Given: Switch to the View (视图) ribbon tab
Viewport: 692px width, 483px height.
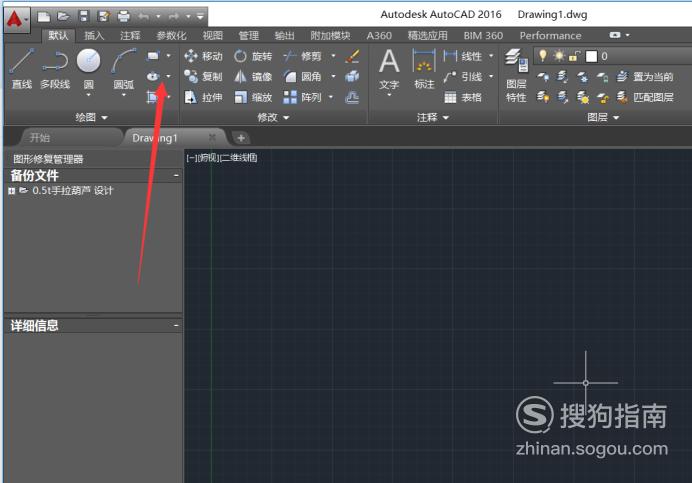Looking at the screenshot, I should [x=213, y=36].
